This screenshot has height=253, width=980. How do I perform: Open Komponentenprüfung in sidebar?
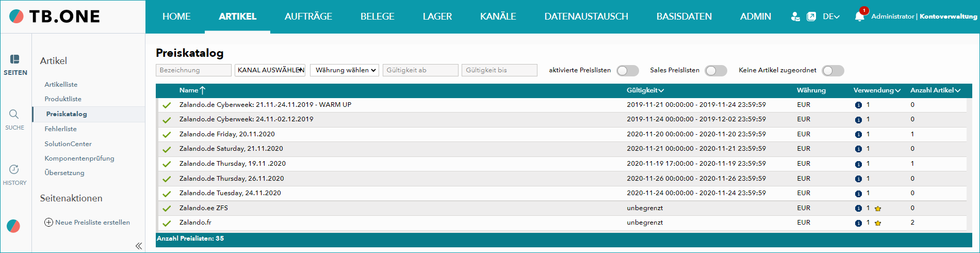(x=79, y=159)
